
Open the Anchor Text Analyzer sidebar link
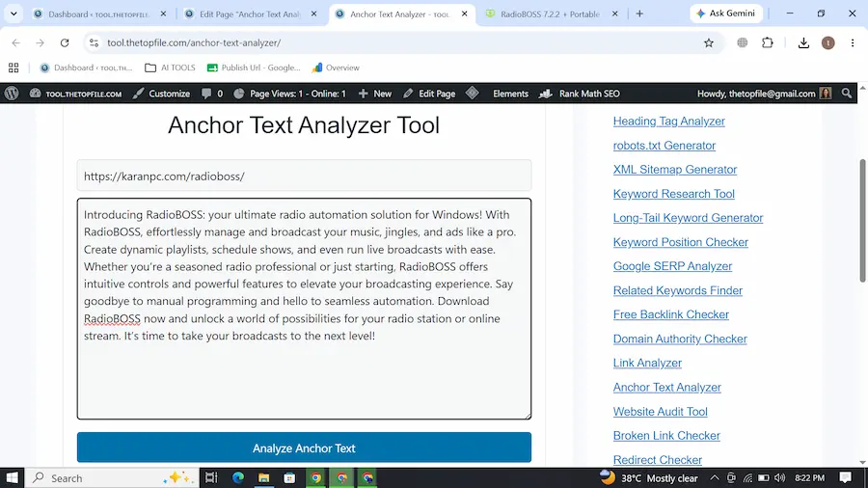coord(667,388)
